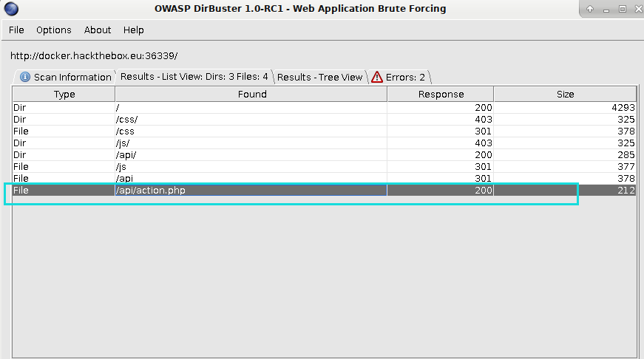Open the File menu
The image size is (644, 359).
tap(16, 30)
